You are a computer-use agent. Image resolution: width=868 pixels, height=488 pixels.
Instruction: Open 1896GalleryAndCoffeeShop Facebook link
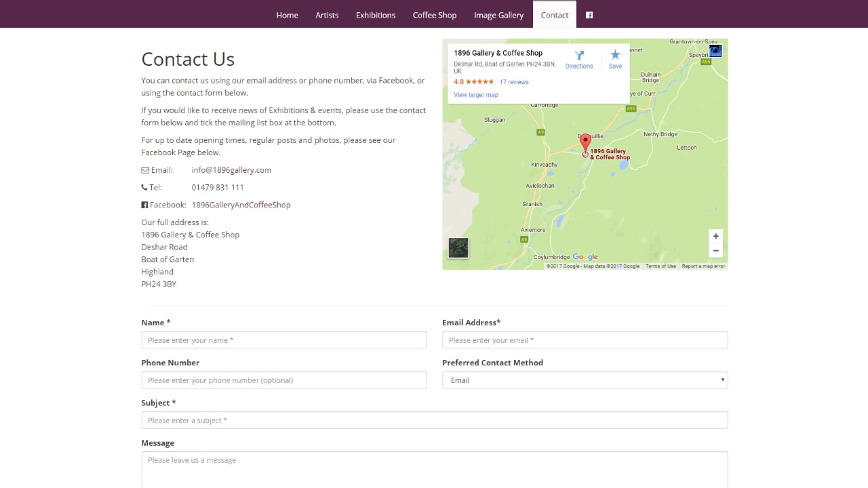241,205
